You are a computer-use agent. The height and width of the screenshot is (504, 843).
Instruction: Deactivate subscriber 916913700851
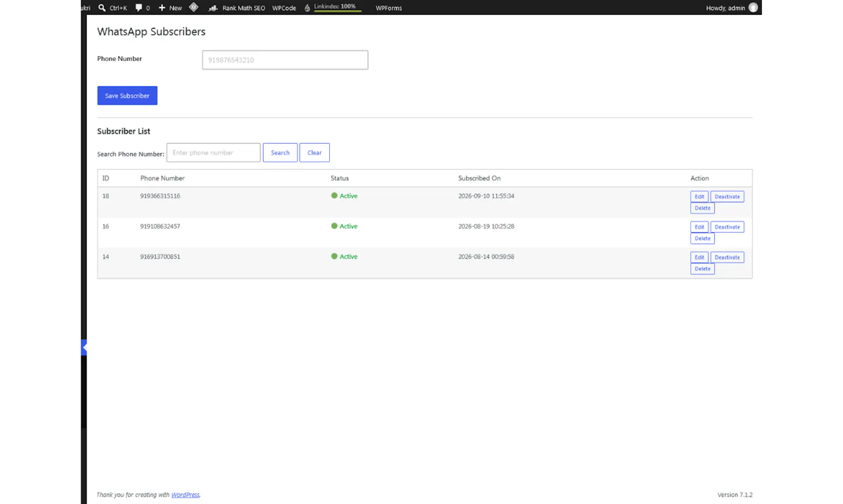(x=727, y=258)
